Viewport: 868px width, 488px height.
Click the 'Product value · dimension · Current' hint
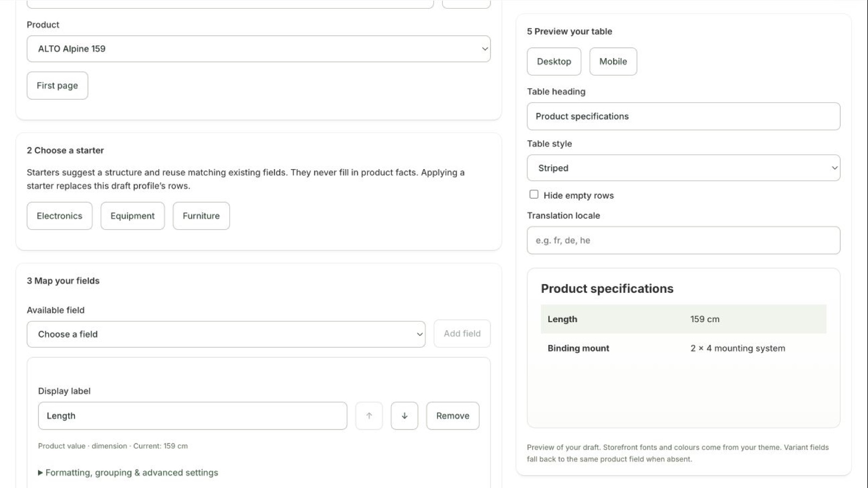coord(113,446)
